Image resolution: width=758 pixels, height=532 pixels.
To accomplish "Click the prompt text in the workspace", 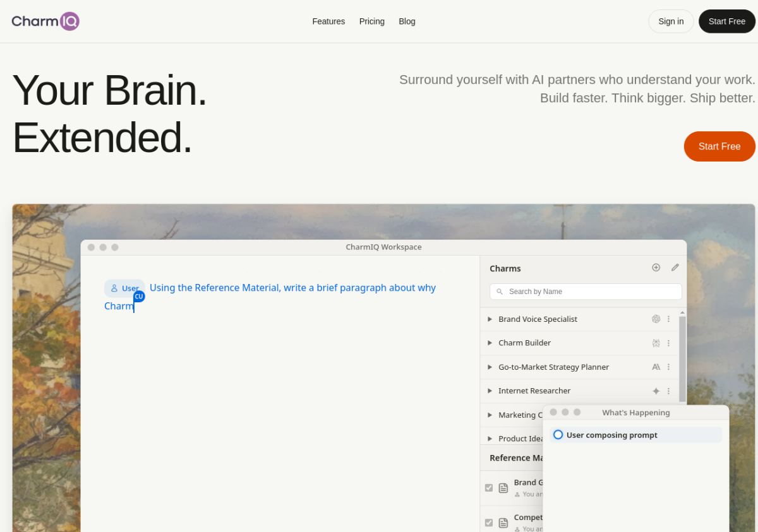I will [270, 297].
